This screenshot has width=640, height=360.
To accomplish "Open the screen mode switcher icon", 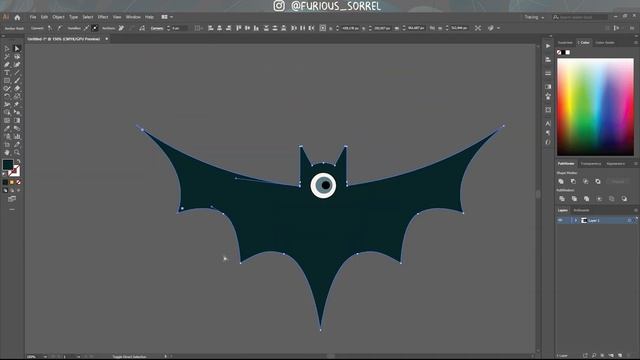I will tap(12, 199).
